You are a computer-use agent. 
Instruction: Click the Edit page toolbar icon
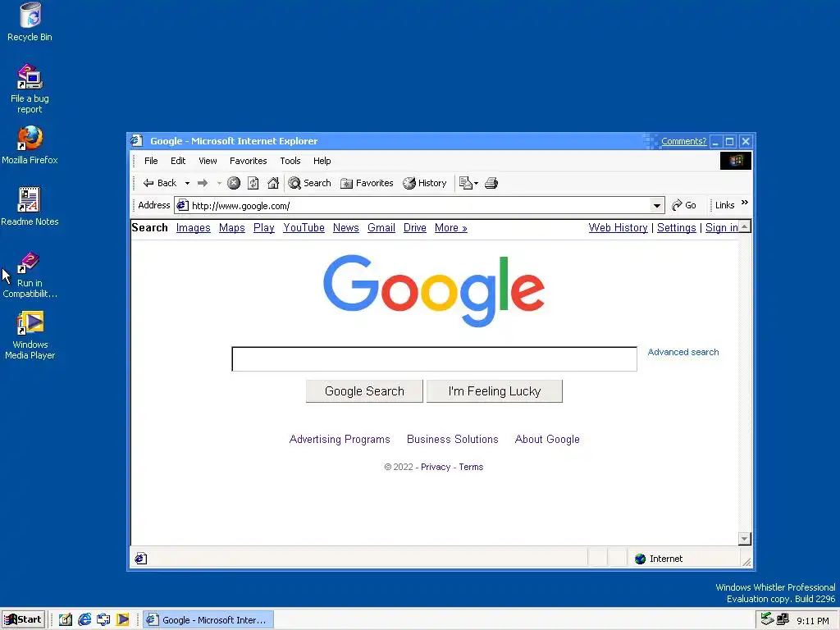466,183
